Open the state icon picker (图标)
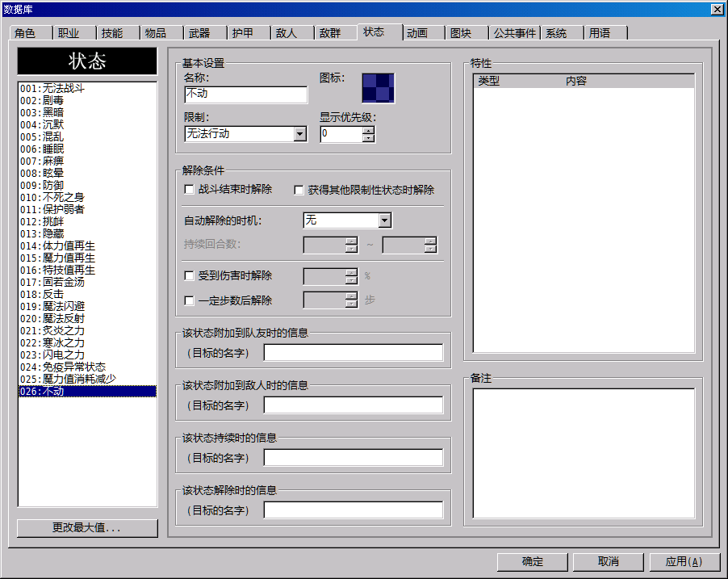This screenshot has height=579, width=728. pos(378,88)
